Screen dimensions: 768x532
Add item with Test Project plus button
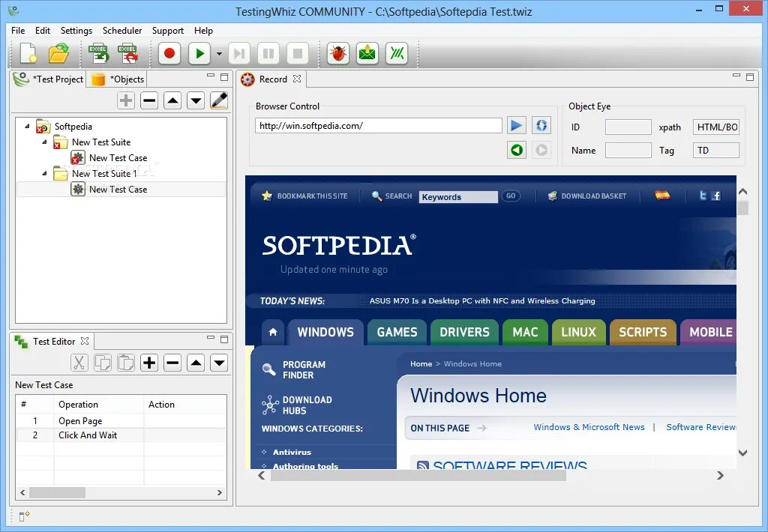click(126, 100)
